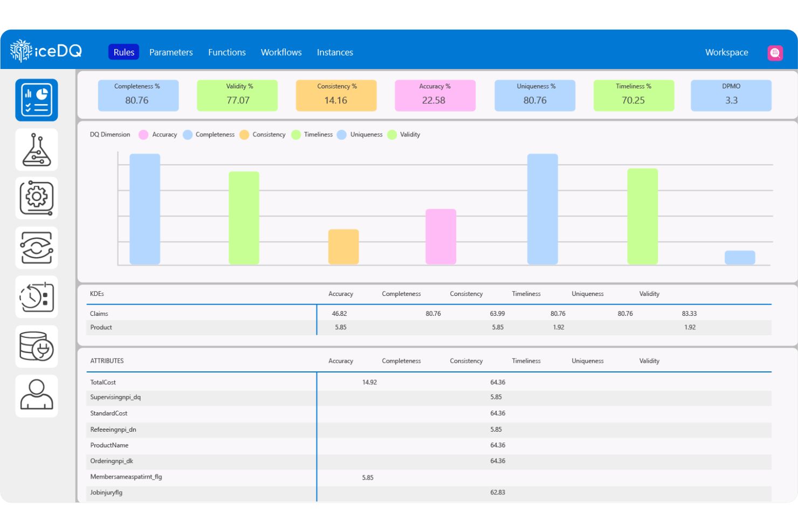Click the DQ Dimension legend label
The image size is (798, 532).
[x=110, y=135]
